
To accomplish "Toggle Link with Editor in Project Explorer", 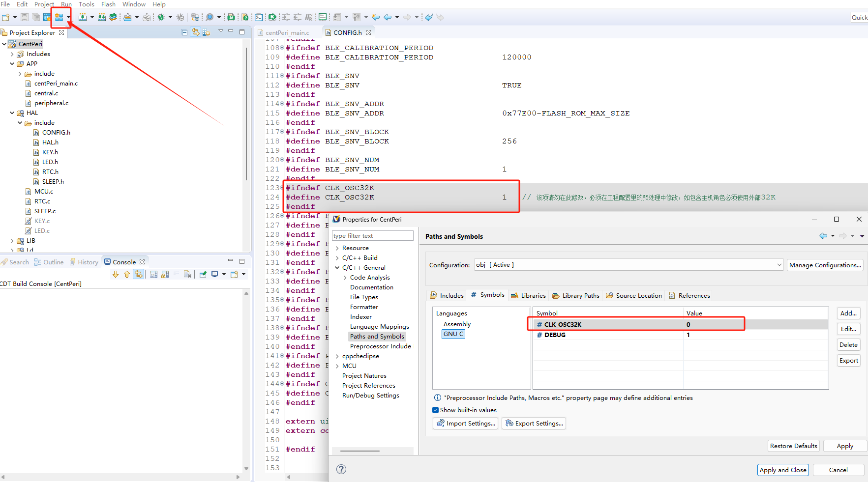I will click(196, 32).
